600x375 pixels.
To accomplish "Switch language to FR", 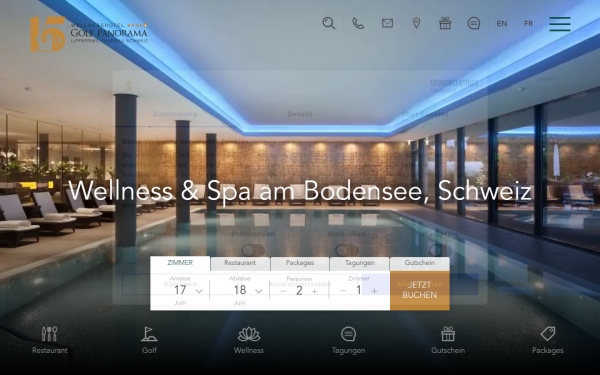I will coord(528,24).
